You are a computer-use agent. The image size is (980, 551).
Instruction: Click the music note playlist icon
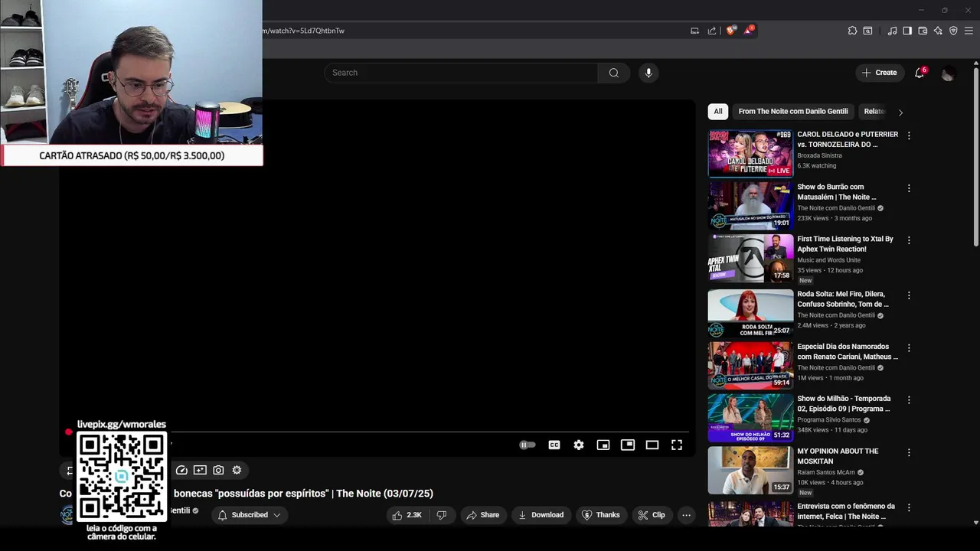tap(892, 31)
